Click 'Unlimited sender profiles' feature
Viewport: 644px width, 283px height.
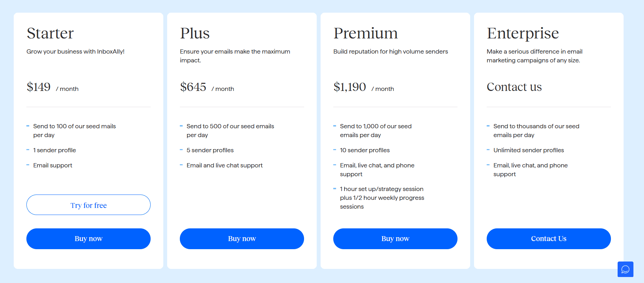click(x=529, y=150)
